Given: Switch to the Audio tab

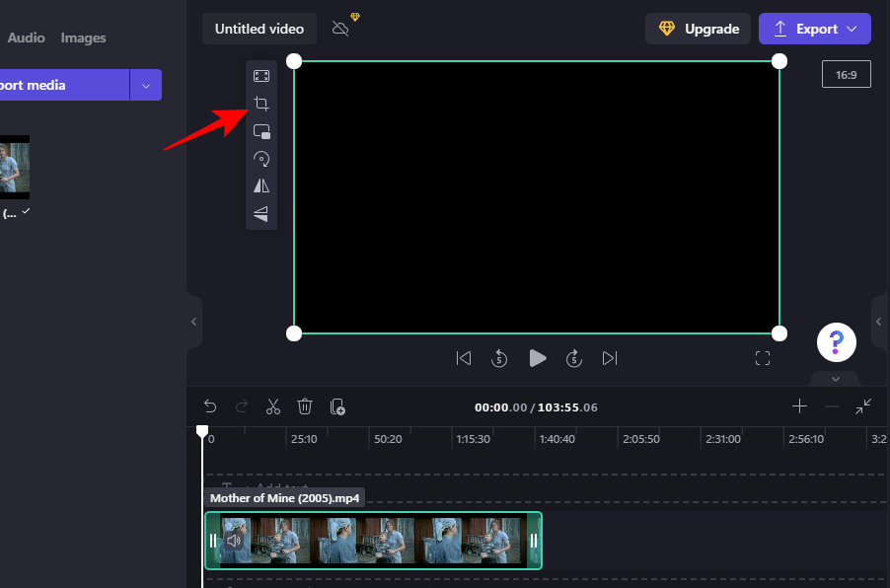Looking at the screenshot, I should [x=26, y=37].
